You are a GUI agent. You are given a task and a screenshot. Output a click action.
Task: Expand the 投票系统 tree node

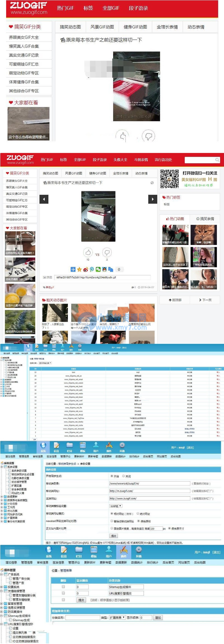2,587
